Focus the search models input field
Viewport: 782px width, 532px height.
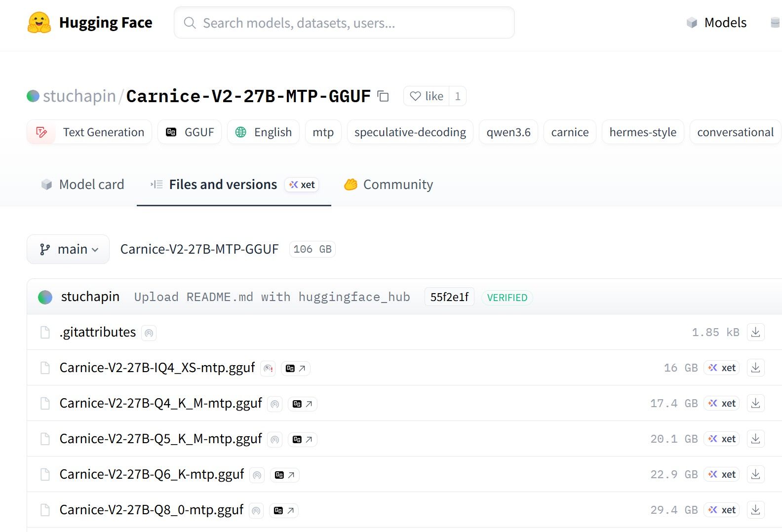coord(344,23)
